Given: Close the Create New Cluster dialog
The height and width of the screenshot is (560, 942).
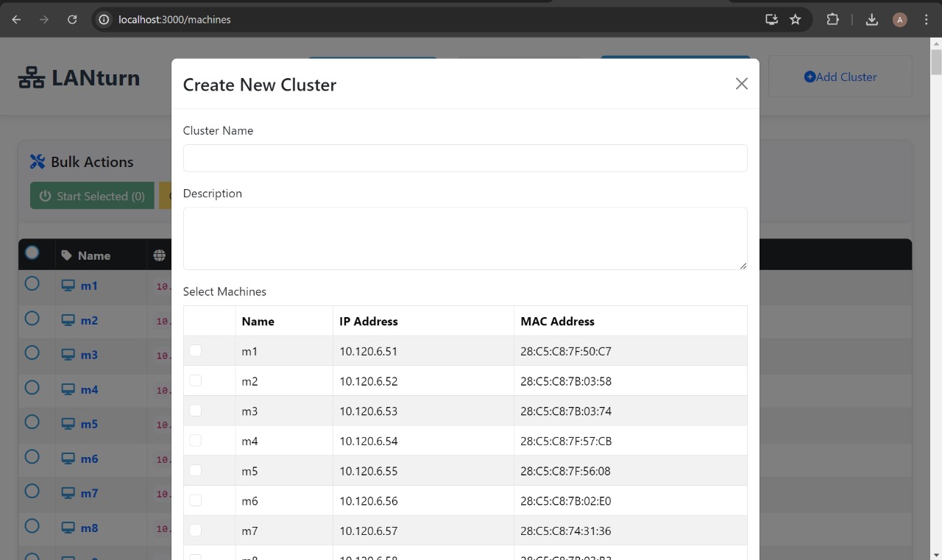Looking at the screenshot, I should 741,84.
